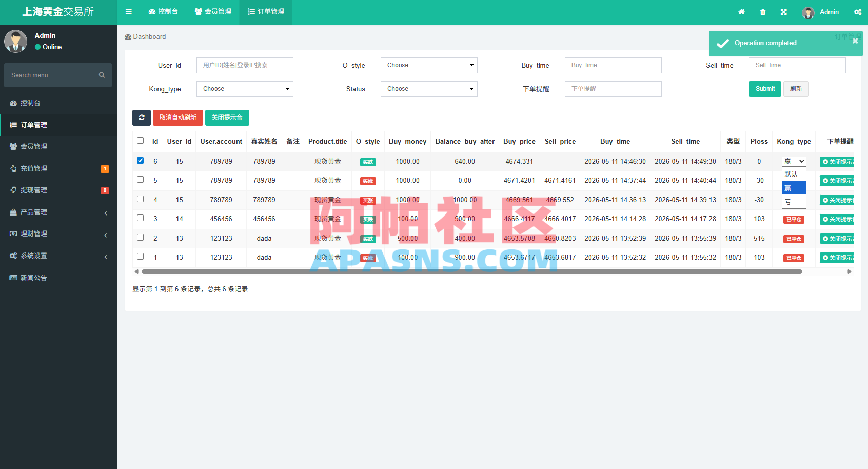
Task: Switch to the 控制台 top tab
Action: pyautogui.click(x=163, y=12)
